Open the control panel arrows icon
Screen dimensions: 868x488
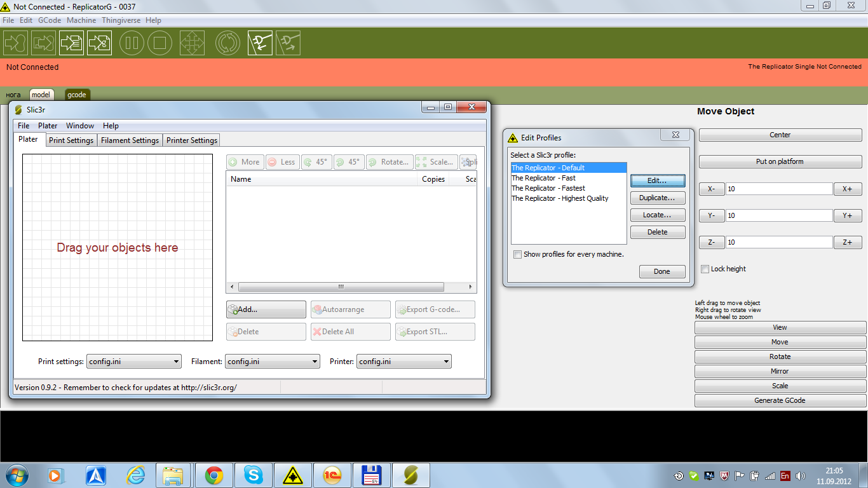[x=191, y=43]
